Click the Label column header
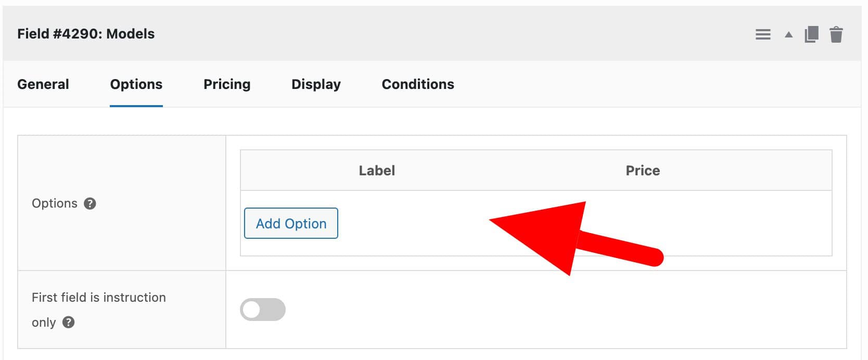The image size is (868, 360). pyautogui.click(x=377, y=171)
